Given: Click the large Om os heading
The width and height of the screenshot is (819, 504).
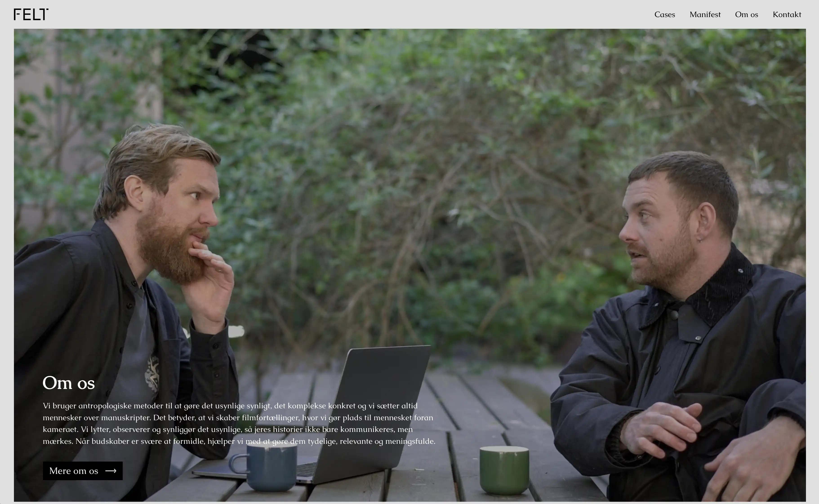Looking at the screenshot, I should [x=69, y=383].
